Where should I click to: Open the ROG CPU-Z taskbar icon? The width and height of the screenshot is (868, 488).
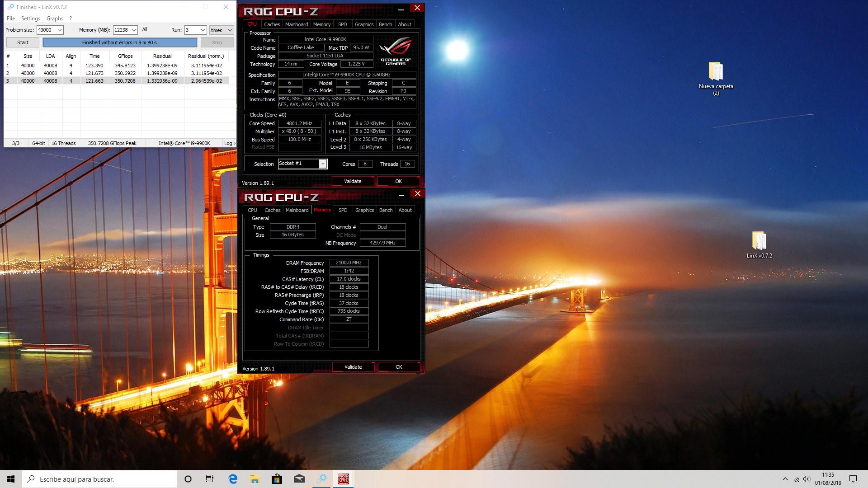click(343, 479)
